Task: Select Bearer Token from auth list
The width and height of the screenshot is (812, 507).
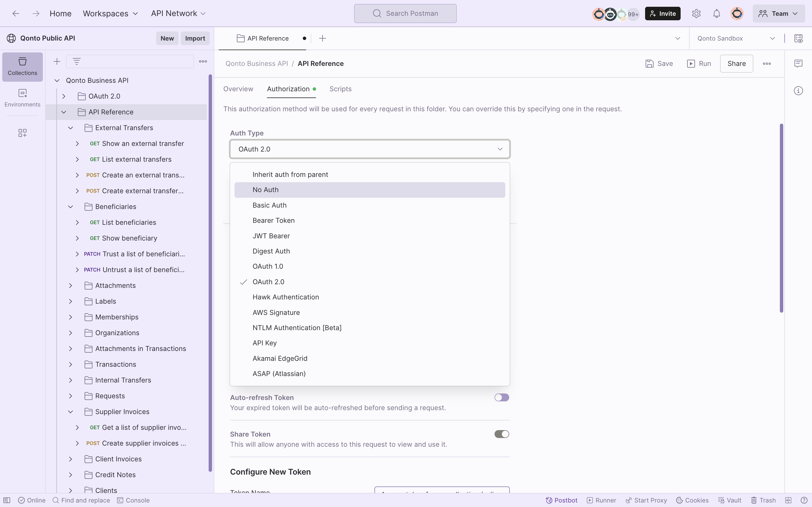Action: tap(273, 220)
